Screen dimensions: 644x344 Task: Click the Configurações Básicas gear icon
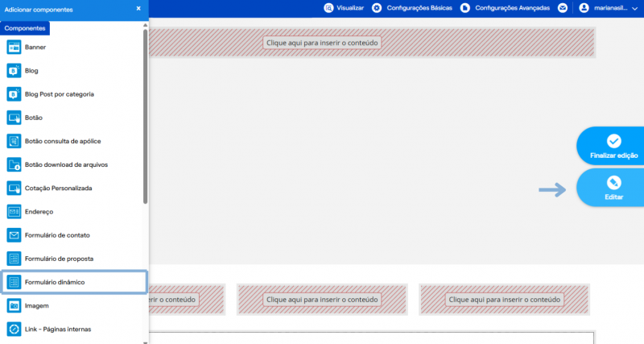coord(377,8)
